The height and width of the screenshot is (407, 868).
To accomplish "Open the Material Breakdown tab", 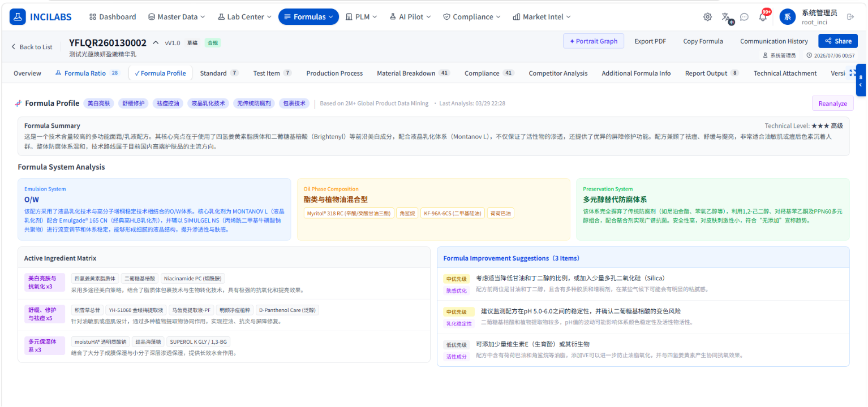I will [413, 73].
